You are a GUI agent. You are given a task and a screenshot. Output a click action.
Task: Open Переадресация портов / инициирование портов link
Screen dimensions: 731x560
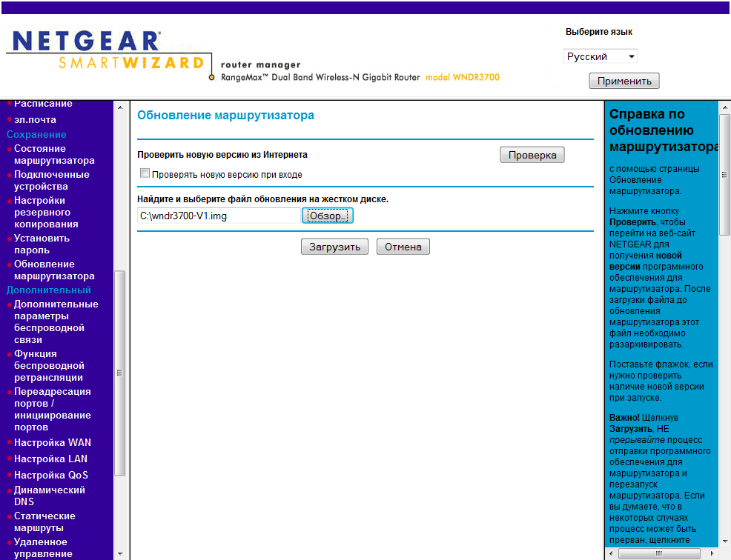click(x=52, y=410)
